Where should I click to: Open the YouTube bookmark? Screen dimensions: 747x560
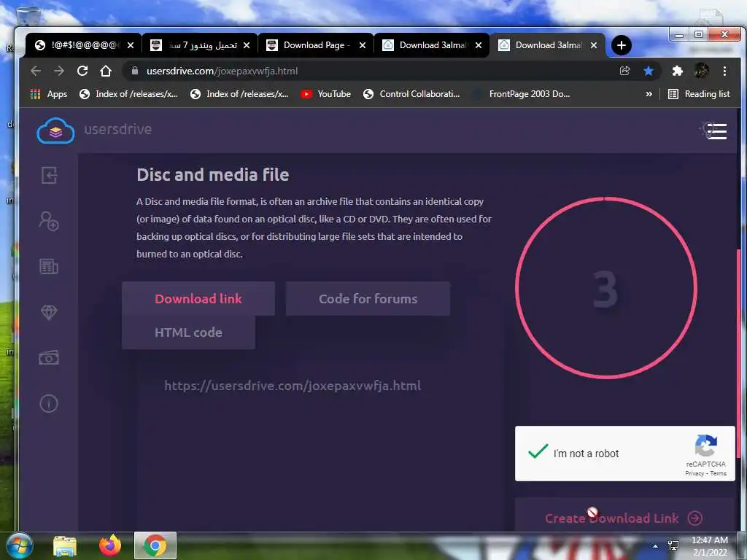(x=326, y=94)
